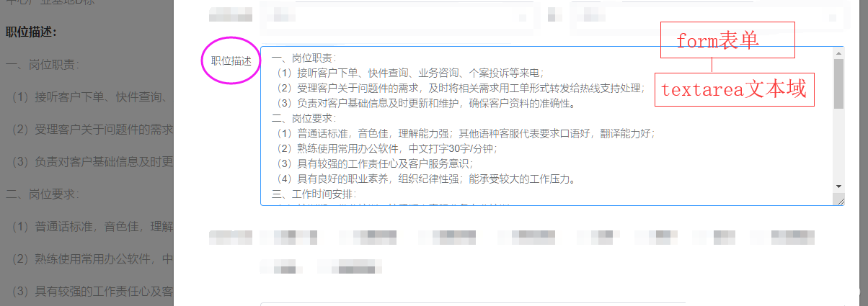
Task: Click the gray scrollbar thumb in the textarea
Action: pyautogui.click(x=838, y=83)
